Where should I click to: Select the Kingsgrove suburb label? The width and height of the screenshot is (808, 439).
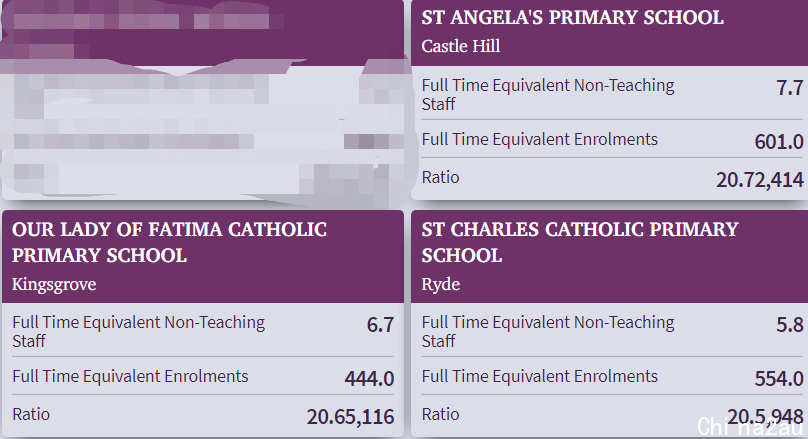click(x=54, y=284)
